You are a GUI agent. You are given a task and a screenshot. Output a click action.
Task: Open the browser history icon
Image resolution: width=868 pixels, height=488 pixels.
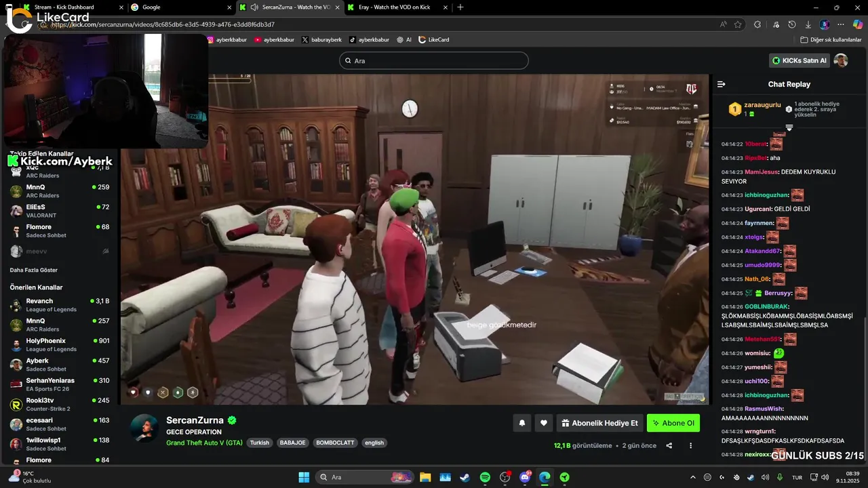tap(792, 24)
